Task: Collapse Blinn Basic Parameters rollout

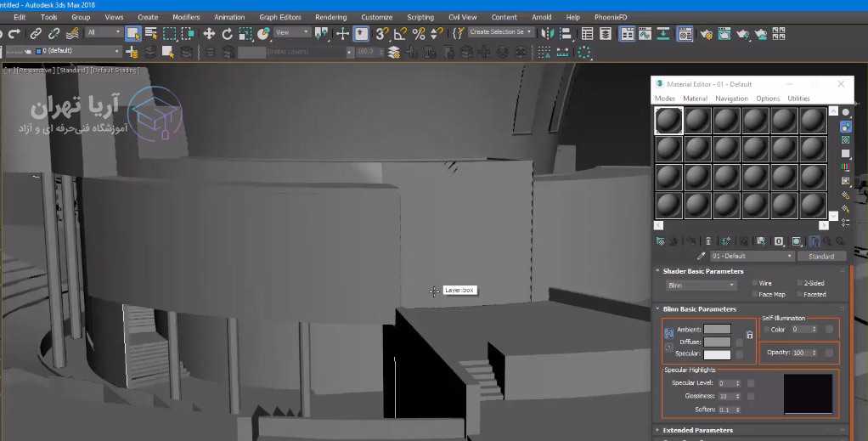Action: [700, 308]
